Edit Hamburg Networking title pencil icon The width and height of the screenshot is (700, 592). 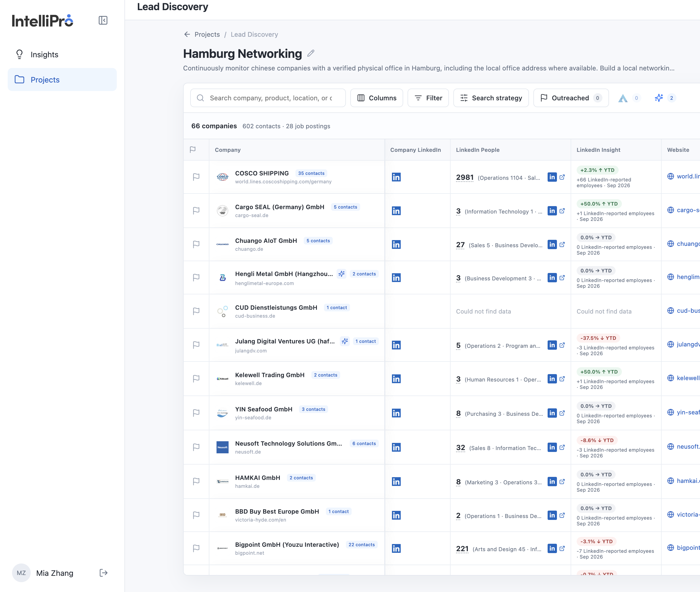pos(311,53)
